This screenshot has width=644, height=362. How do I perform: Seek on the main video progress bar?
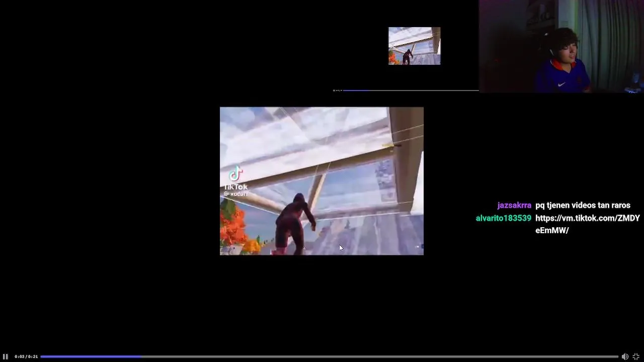click(329, 356)
